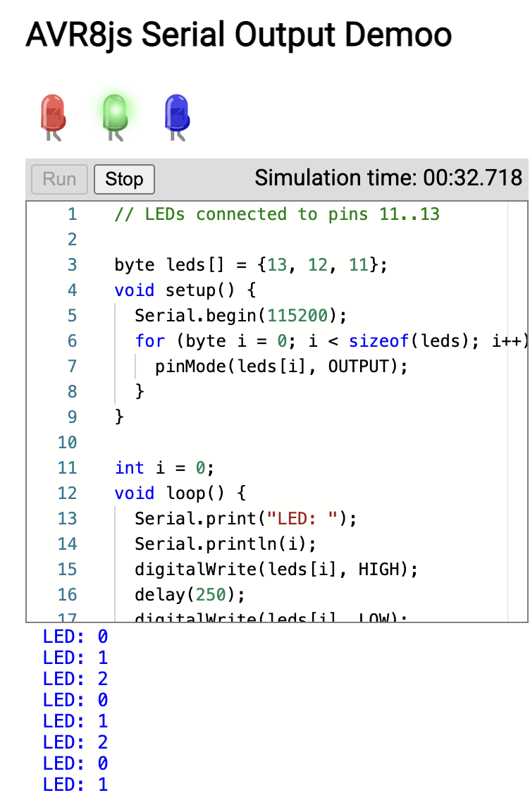Click the Simulation time readout
The width and height of the screenshot is (530, 812).
(388, 178)
